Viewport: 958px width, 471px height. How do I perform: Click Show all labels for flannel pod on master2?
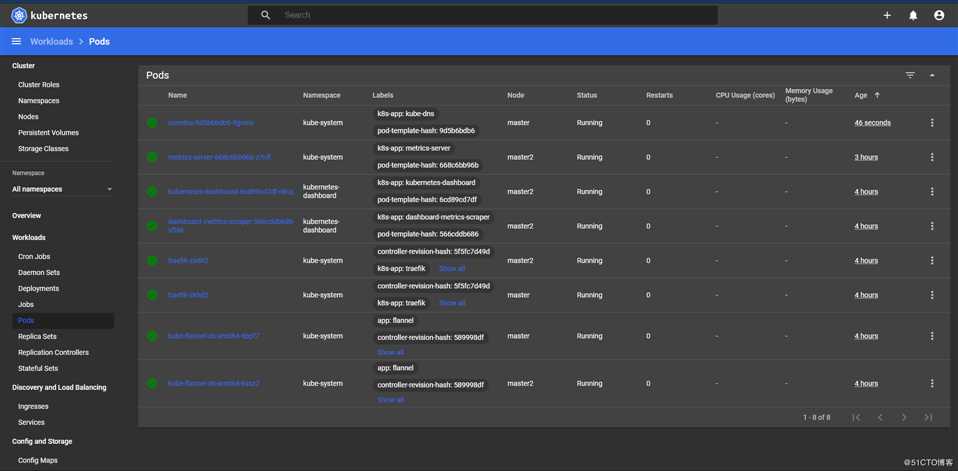(390, 400)
